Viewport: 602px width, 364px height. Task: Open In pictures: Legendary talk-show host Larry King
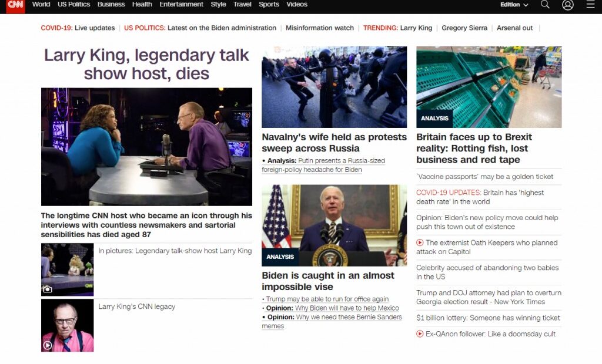click(175, 251)
